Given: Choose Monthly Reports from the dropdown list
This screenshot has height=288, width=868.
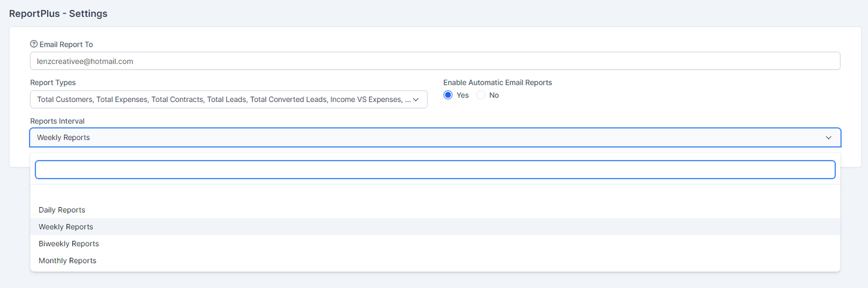Looking at the screenshot, I should coord(67,260).
